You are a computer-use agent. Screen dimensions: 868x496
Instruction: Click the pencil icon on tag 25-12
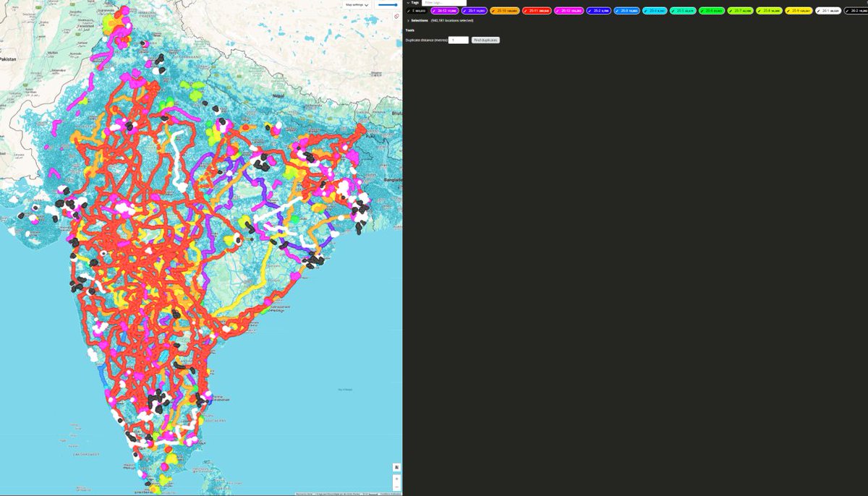558,11
